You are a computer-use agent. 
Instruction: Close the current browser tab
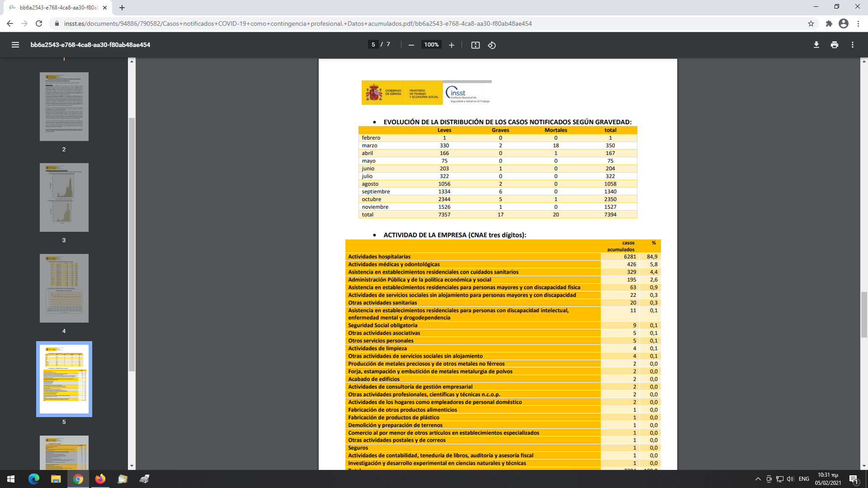[x=105, y=8]
